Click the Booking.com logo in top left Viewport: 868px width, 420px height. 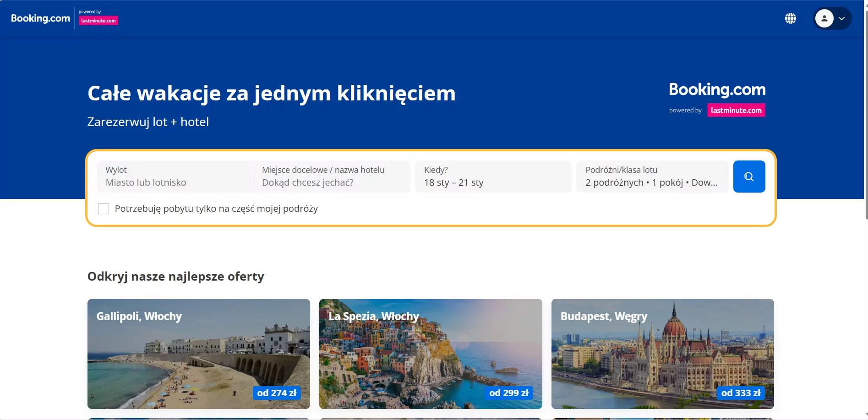[x=40, y=18]
